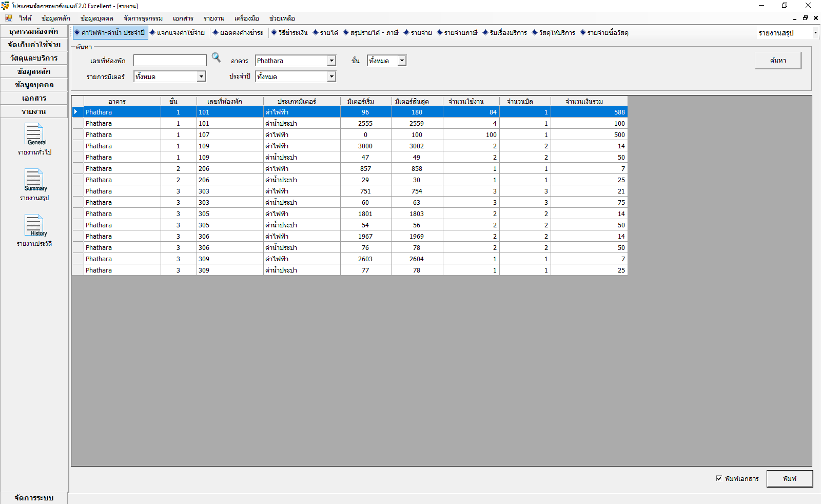Sort by the ประเภทมิเตอร์ column header
The image size is (821, 504).
302,101
